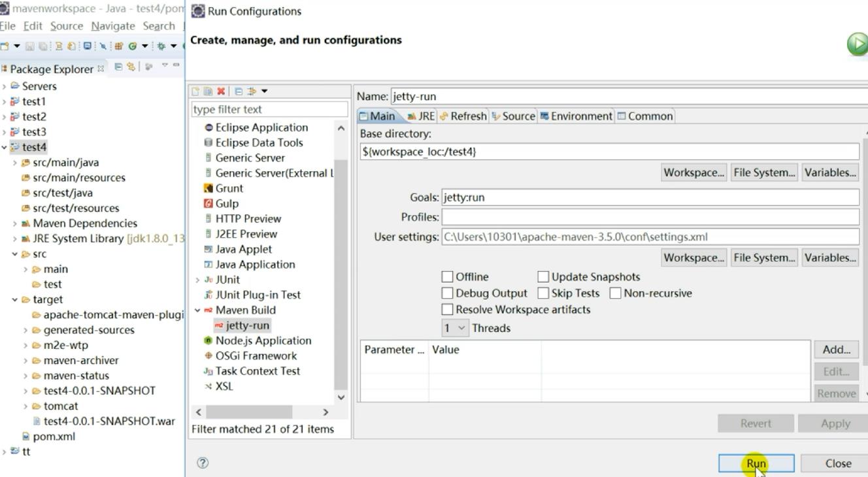Switch to the Source tab
Screen dimensions: 868x477
[x=513, y=116]
